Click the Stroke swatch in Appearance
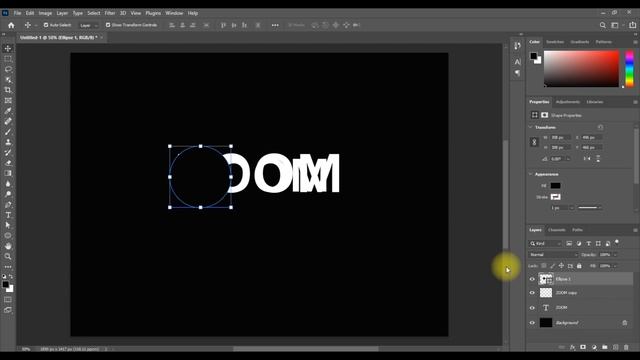The image size is (640, 360). click(556, 197)
